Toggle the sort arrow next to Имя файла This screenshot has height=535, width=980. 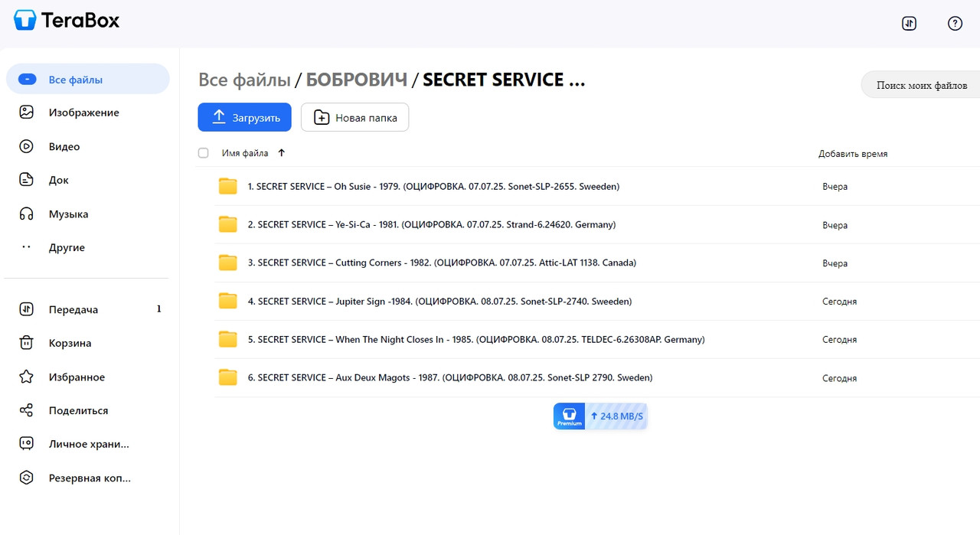281,153
